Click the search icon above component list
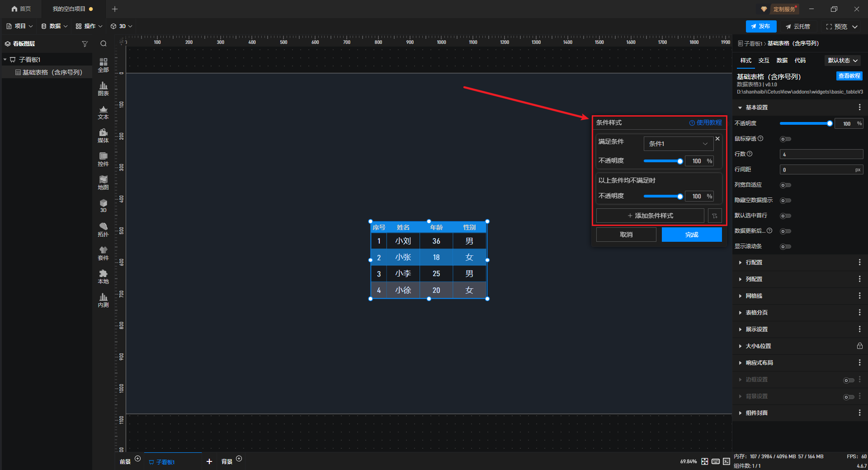The height and width of the screenshot is (470, 868). pyautogui.click(x=104, y=44)
